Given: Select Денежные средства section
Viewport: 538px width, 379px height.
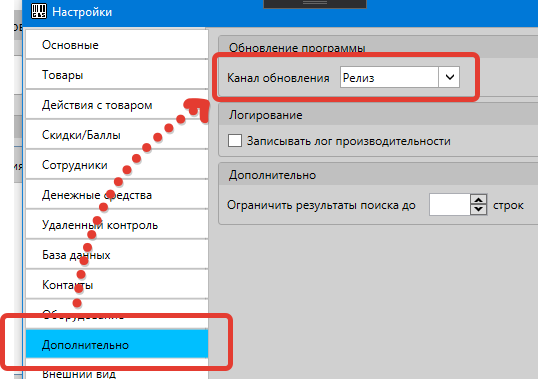Looking at the screenshot, I should (117, 194).
